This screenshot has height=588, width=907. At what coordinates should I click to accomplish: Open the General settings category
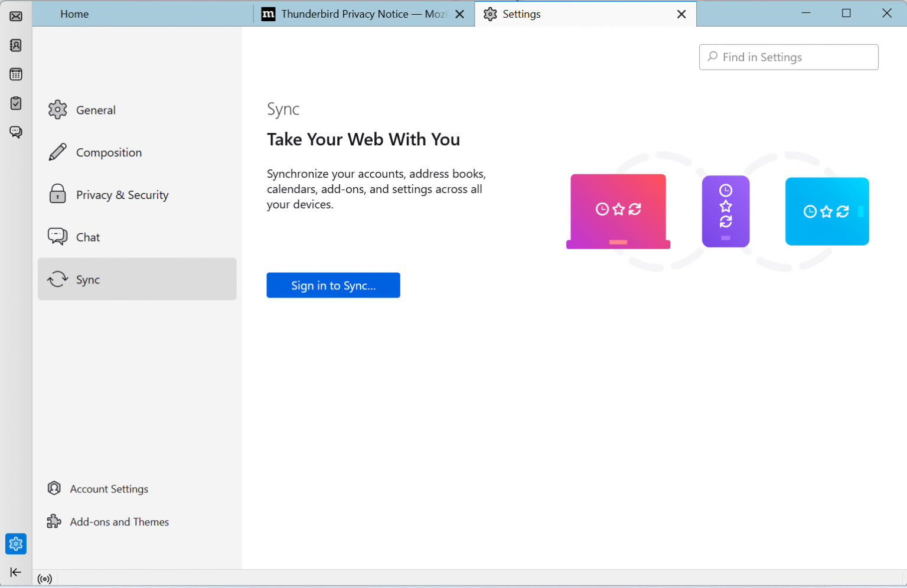pos(96,110)
